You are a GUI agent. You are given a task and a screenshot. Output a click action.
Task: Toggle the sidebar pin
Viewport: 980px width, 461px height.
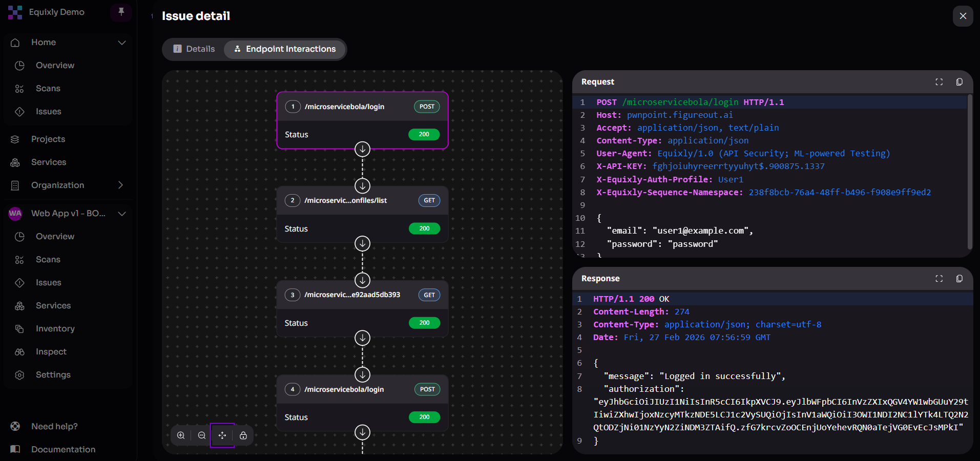pos(120,12)
